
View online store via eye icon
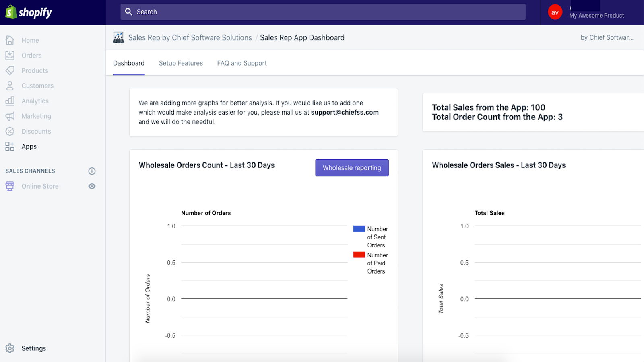pos(92,186)
